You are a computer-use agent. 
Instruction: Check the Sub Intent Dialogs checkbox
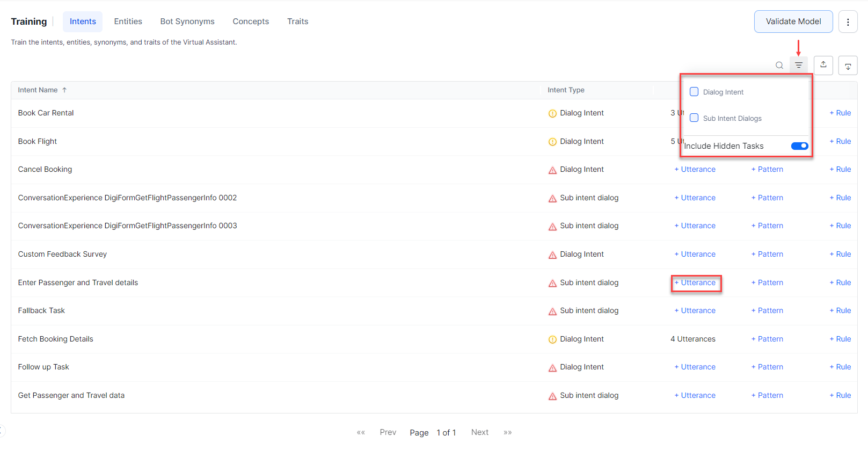[694, 118]
